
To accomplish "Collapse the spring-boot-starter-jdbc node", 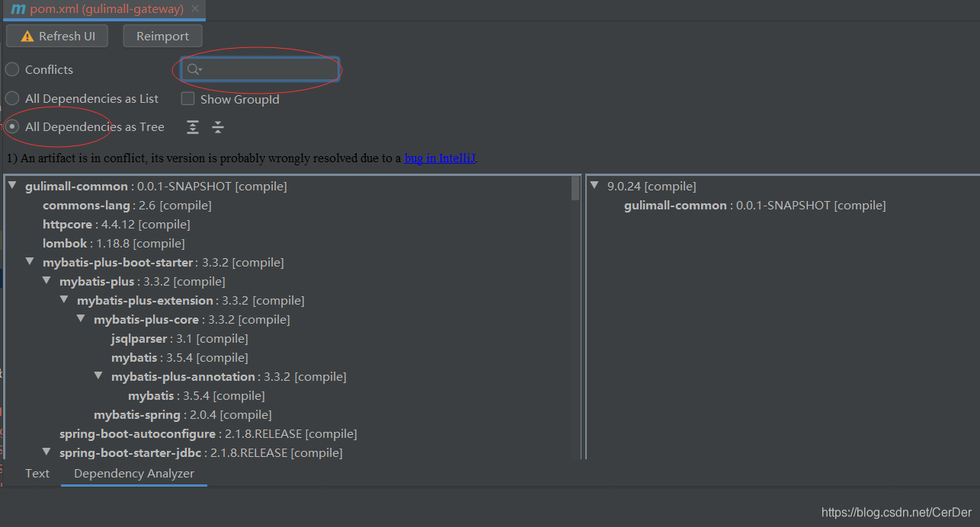I will point(46,452).
